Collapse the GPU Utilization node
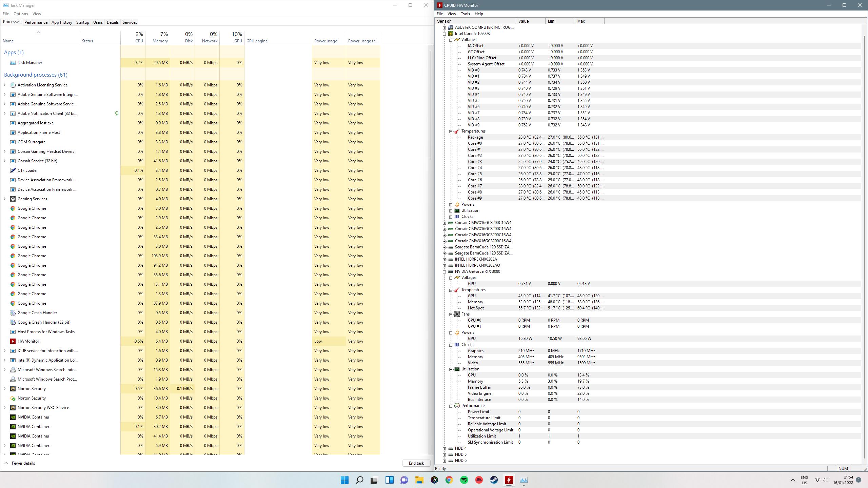The height and width of the screenshot is (488, 868). coord(451,369)
